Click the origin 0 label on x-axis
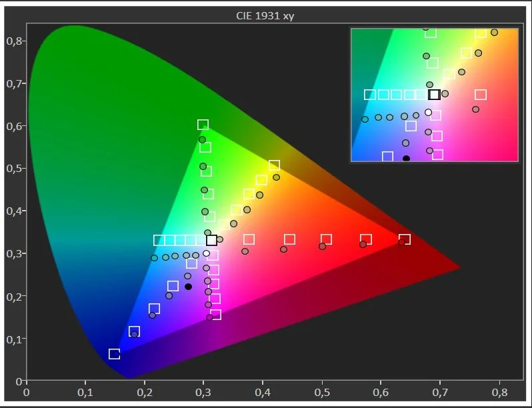Image resolution: width=532 pixels, height=408 pixels. tap(26, 391)
